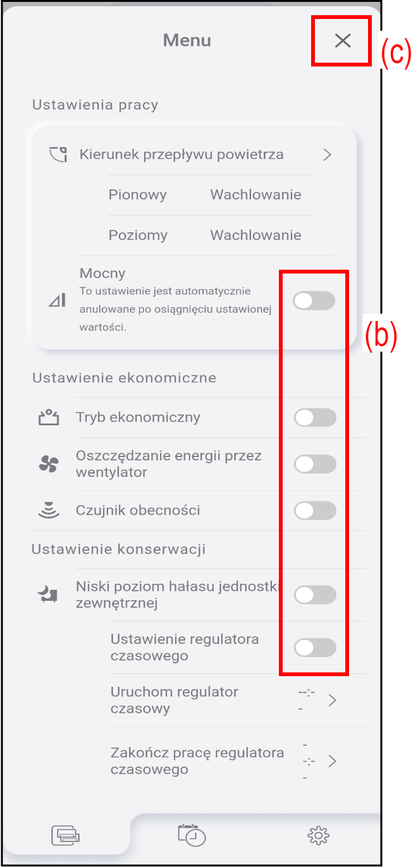Viewport: 418px width, 868px height.
Task: Expand Kierunek przepływu powietrza chevron
Action: tap(327, 154)
